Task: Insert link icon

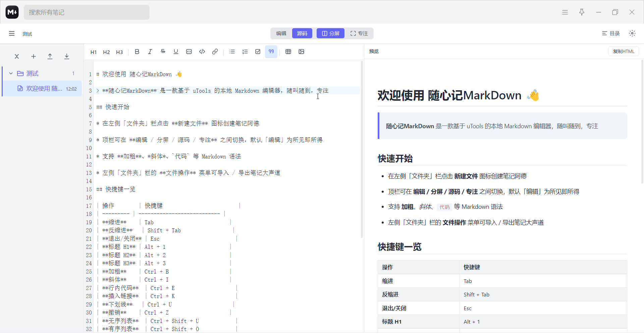Action: (x=215, y=52)
